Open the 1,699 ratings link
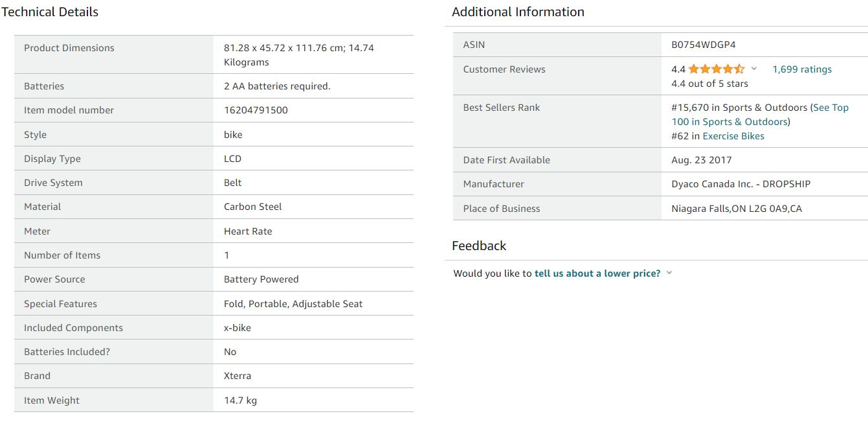The height and width of the screenshot is (427, 868). coord(802,69)
